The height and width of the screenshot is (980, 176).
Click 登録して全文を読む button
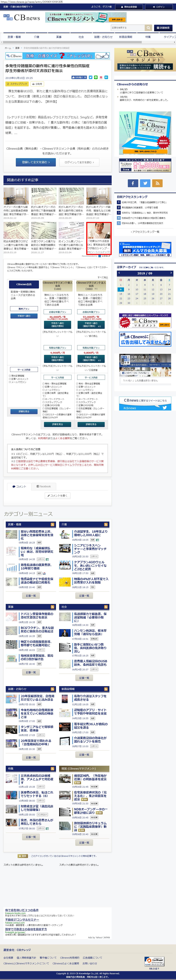point(36,162)
